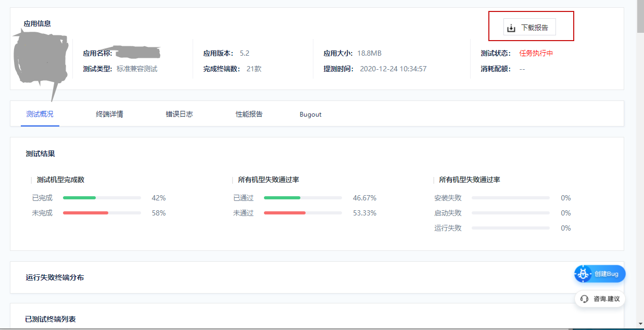Click the 任务执行中 test status text
644x330 pixels.
pyautogui.click(x=536, y=53)
